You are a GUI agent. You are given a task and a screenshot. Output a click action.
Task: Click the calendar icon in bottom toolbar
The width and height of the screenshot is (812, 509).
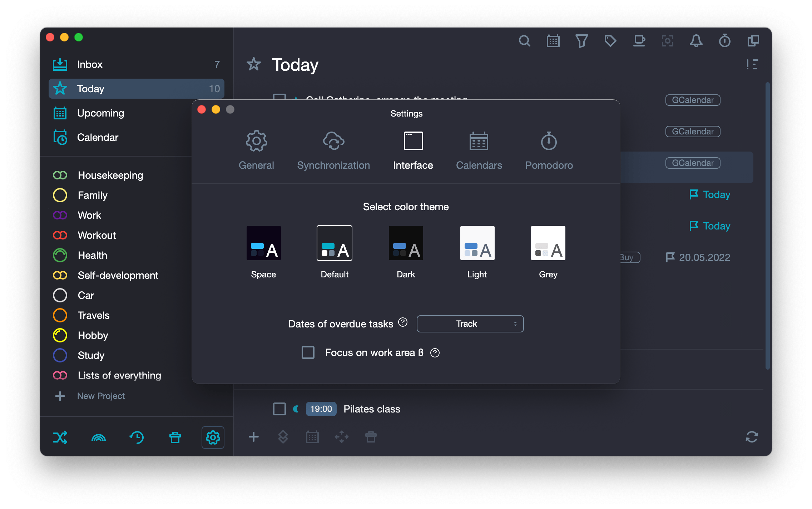[x=312, y=437]
